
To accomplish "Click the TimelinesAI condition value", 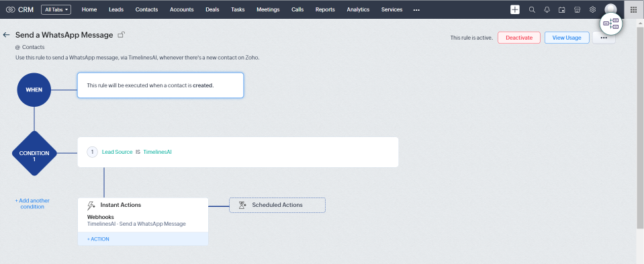I will [157, 152].
